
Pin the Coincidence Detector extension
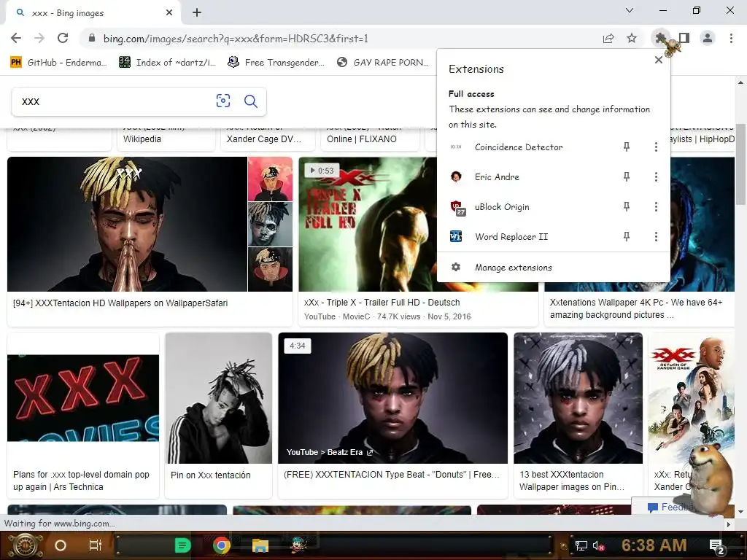627,147
